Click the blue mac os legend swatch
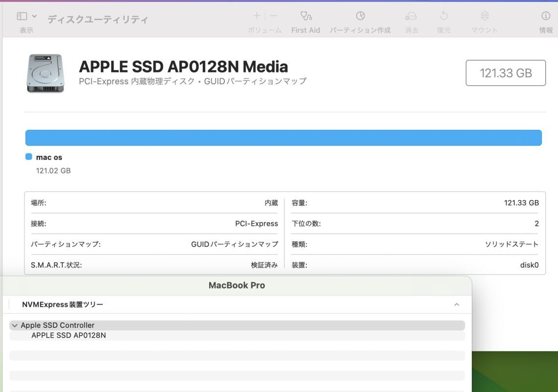 (x=29, y=157)
